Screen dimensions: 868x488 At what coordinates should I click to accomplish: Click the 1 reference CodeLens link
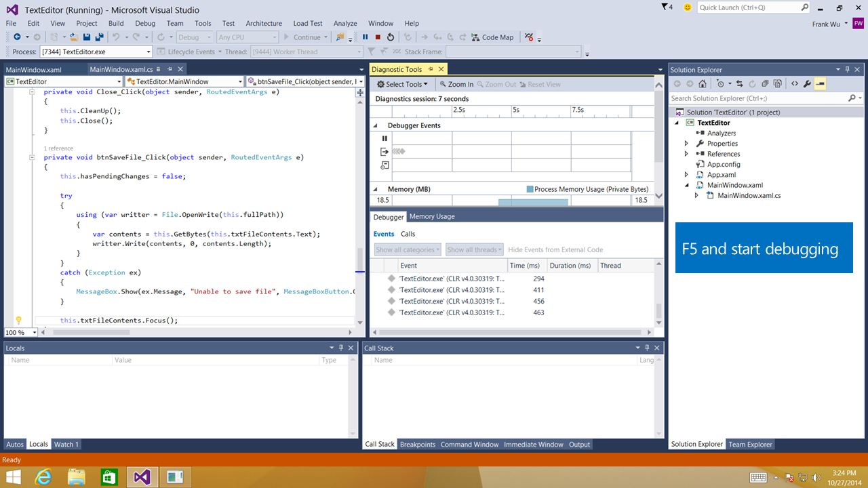(58, 148)
